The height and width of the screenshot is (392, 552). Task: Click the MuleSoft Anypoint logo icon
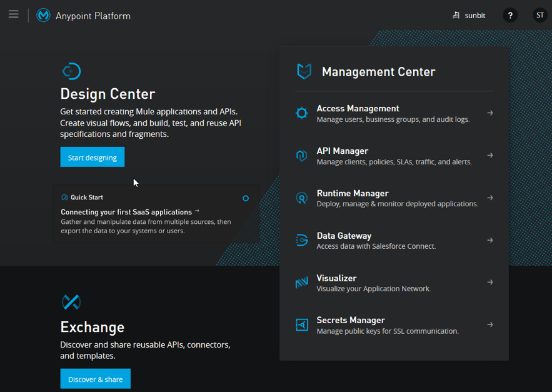coord(43,16)
